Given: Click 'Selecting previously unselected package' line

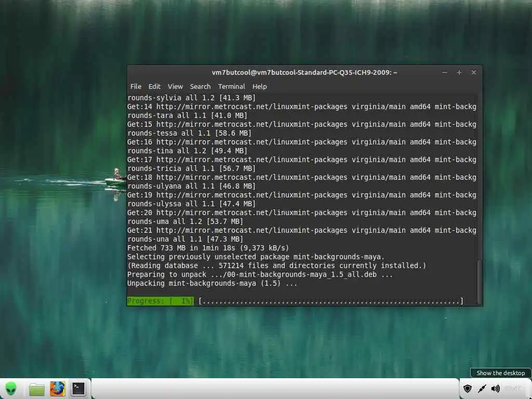Looking at the screenshot, I should coord(256,257).
